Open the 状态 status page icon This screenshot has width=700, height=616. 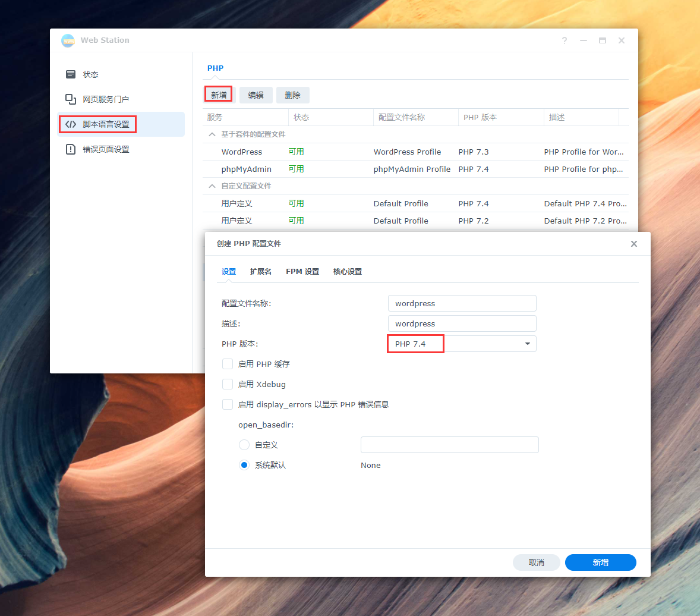(x=71, y=74)
